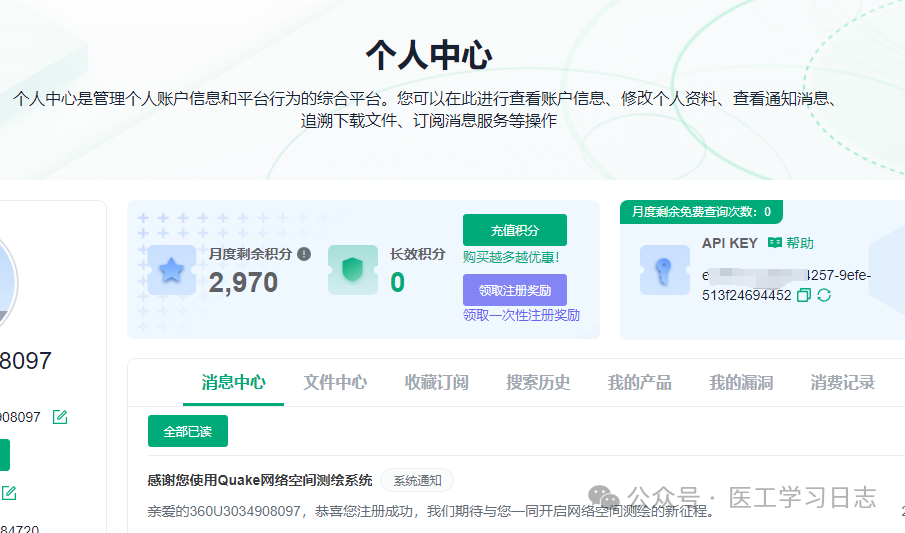Mark all messages read with 全部已读
905x533 pixels.
coord(188,431)
